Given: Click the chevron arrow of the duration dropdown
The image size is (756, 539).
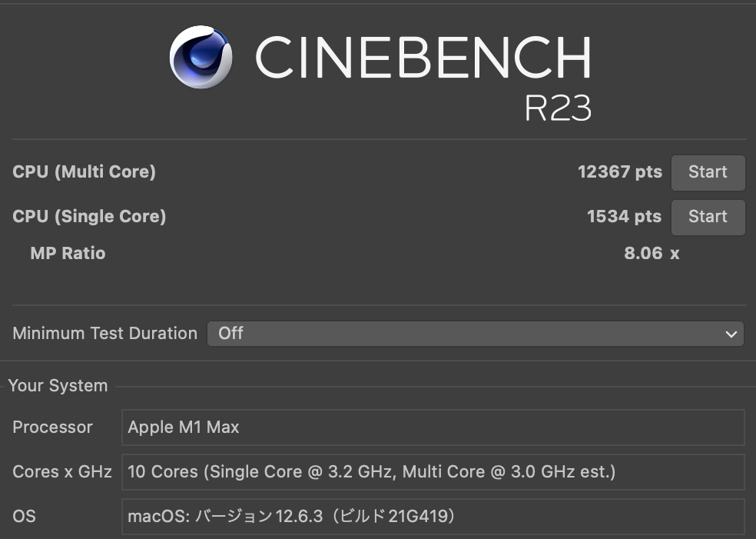Looking at the screenshot, I should 731,334.
